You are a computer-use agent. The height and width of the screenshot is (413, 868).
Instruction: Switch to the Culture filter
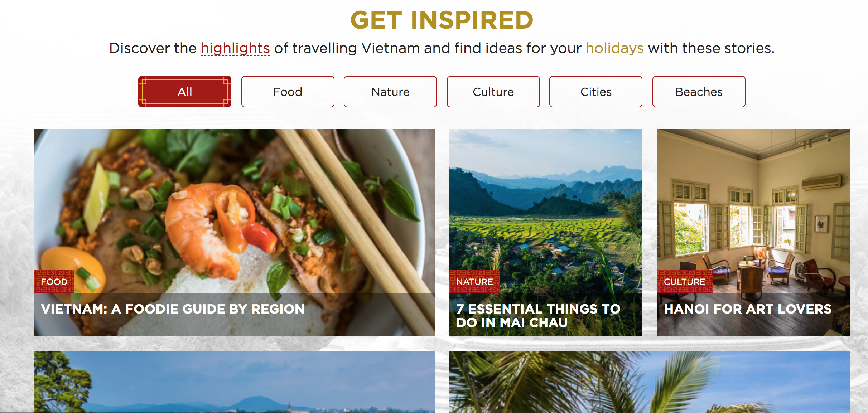(x=493, y=92)
